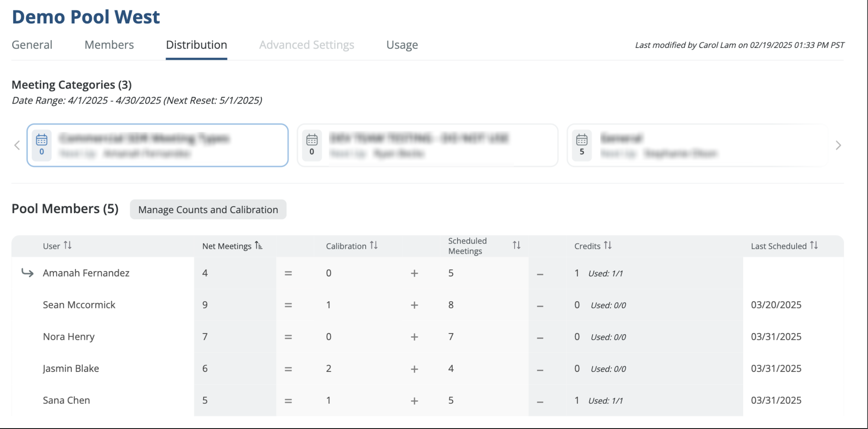Sort by Scheduled Meetings column
868x429 pixels.
pyautogui.click(x=516, y=246)
